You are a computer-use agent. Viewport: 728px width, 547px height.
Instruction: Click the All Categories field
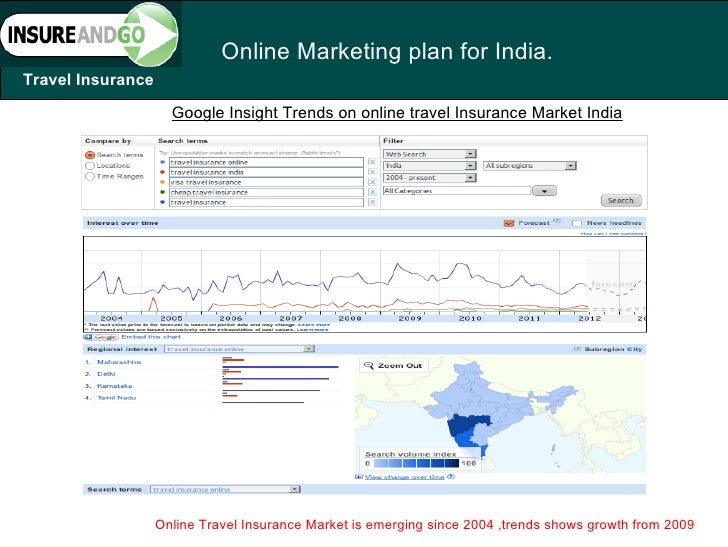457,191
